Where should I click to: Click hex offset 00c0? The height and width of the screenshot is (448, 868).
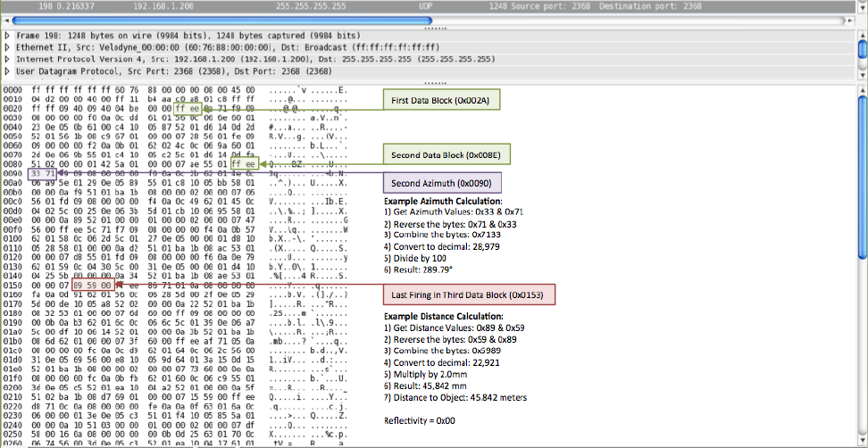12,202
